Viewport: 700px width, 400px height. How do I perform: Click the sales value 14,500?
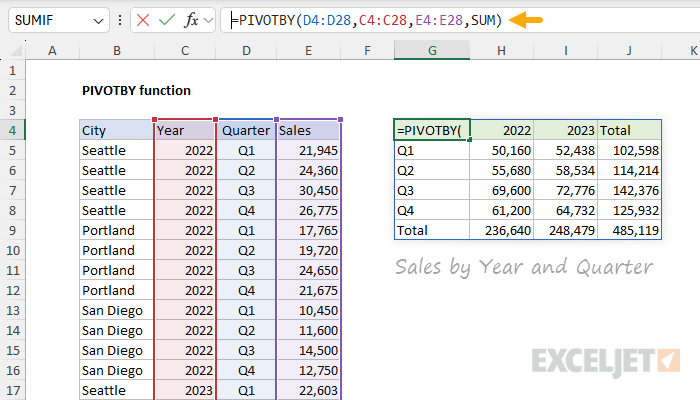coord(308,350)
